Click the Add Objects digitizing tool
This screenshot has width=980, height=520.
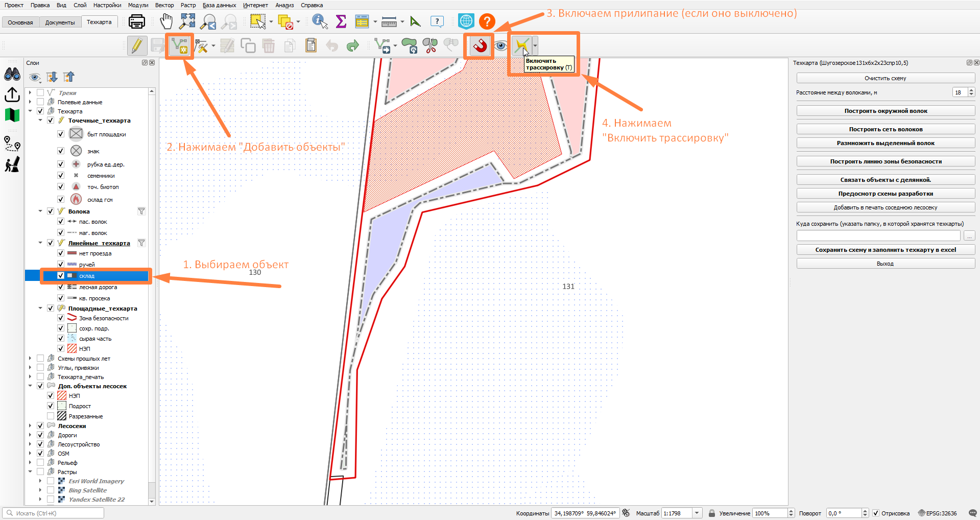point(179,46)
